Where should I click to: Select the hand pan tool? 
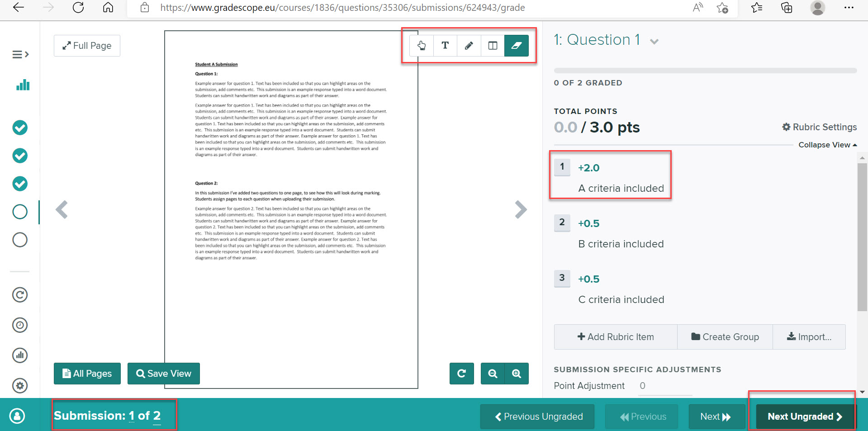(422, 45)
